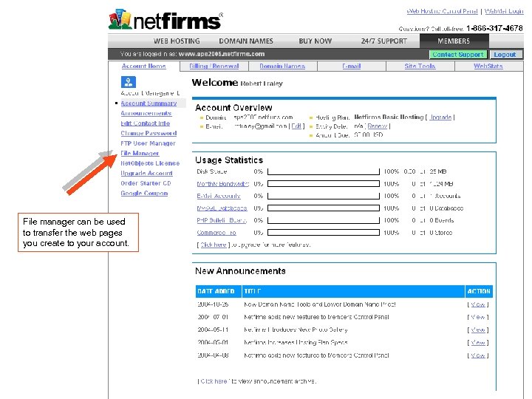Open the Monthly Bandwidth statistics link
This screenshot has width=532, height=399.
(223, 184)
